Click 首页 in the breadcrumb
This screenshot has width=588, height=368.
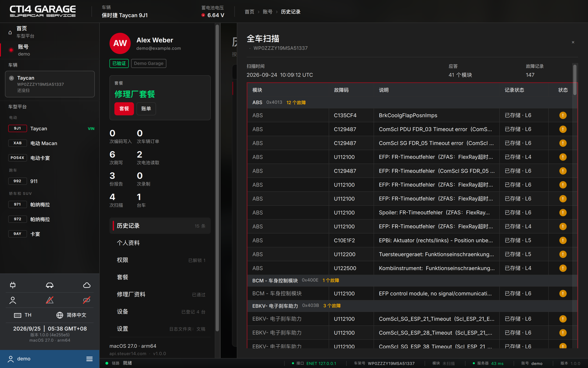coord(250,12)
